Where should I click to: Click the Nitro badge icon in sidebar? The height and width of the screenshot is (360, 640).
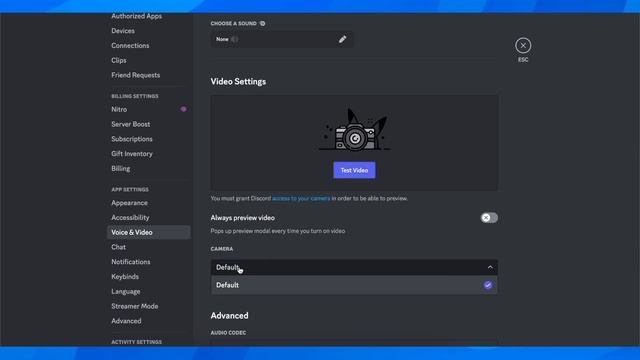(184, 109)
